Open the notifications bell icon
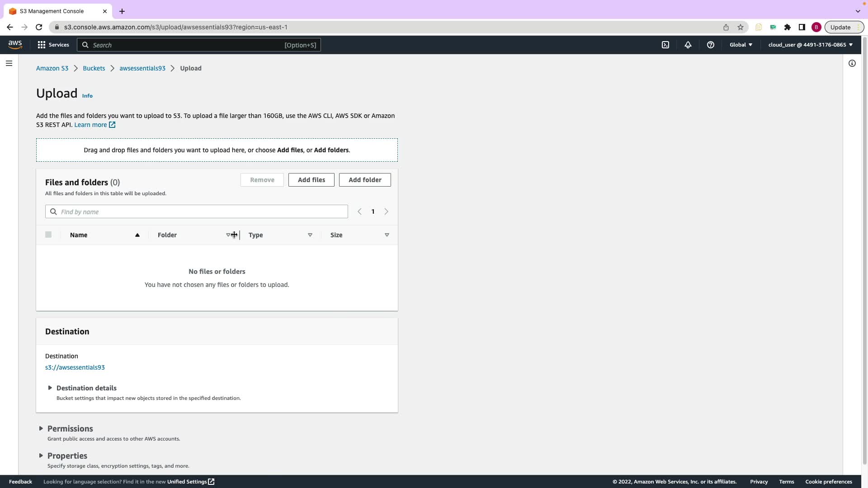Screen dimensions: 868x488 (x=688, y=45)
